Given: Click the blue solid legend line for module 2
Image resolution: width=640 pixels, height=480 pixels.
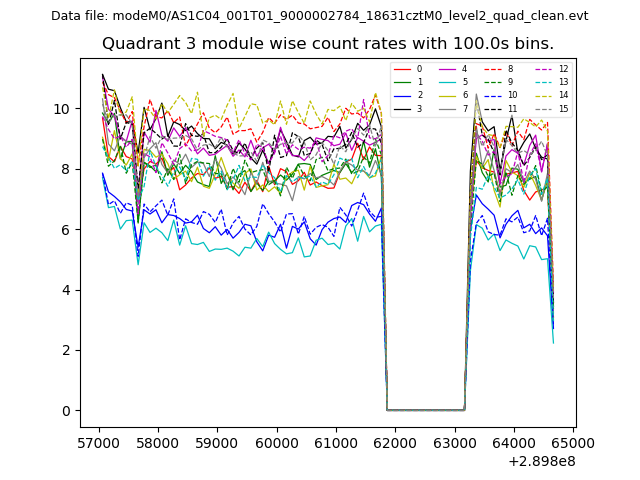Looking at the screenshot, I should point(402,95).
